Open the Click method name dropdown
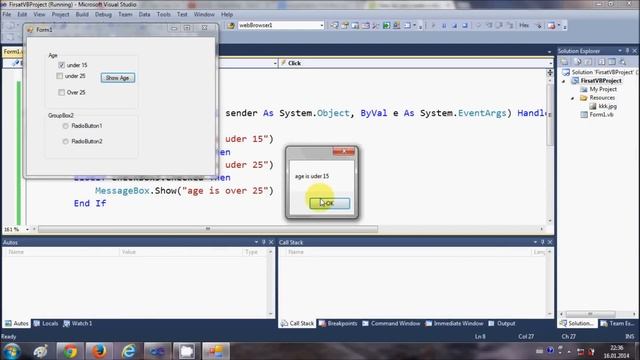The image size is (640, 360). pyautogui.click(x=550, y=63)
